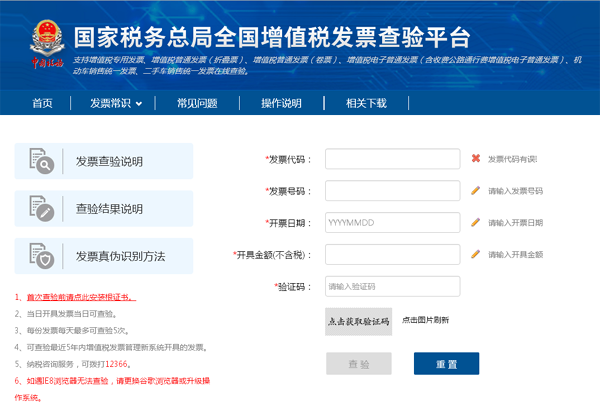
Task: Open the 发票常识 menu item
Action: (110, 103)
